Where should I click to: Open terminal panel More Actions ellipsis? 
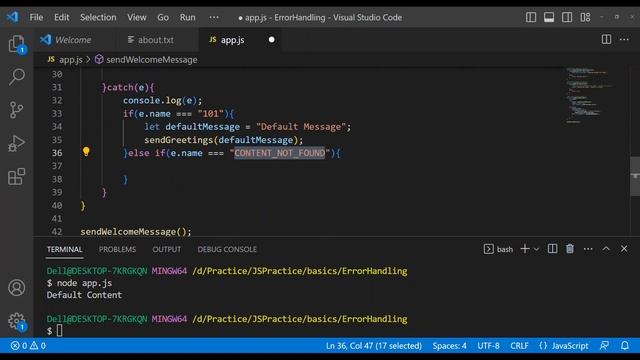(588, 249)
